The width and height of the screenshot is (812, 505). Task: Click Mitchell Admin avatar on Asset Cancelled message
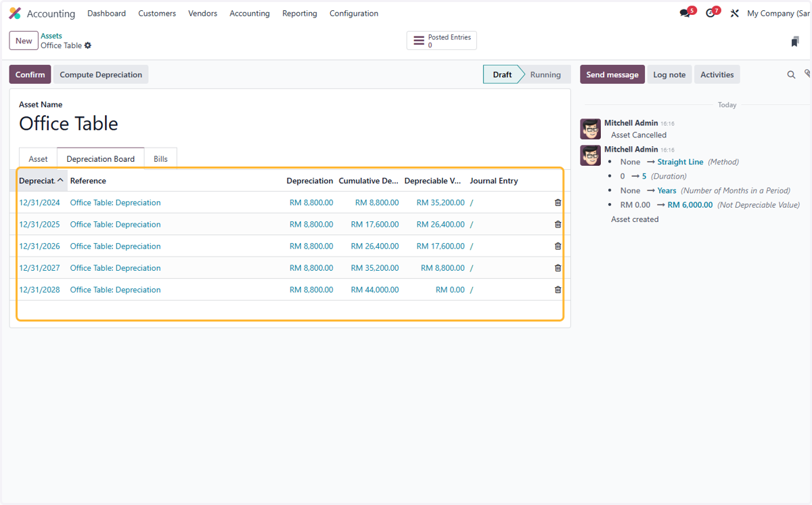click(590, 129)
